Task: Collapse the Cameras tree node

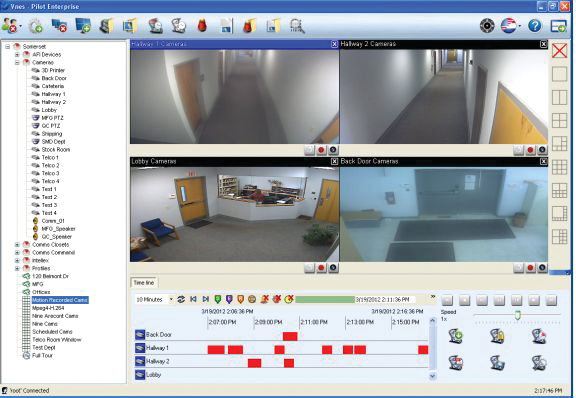Action: point(17,62)
